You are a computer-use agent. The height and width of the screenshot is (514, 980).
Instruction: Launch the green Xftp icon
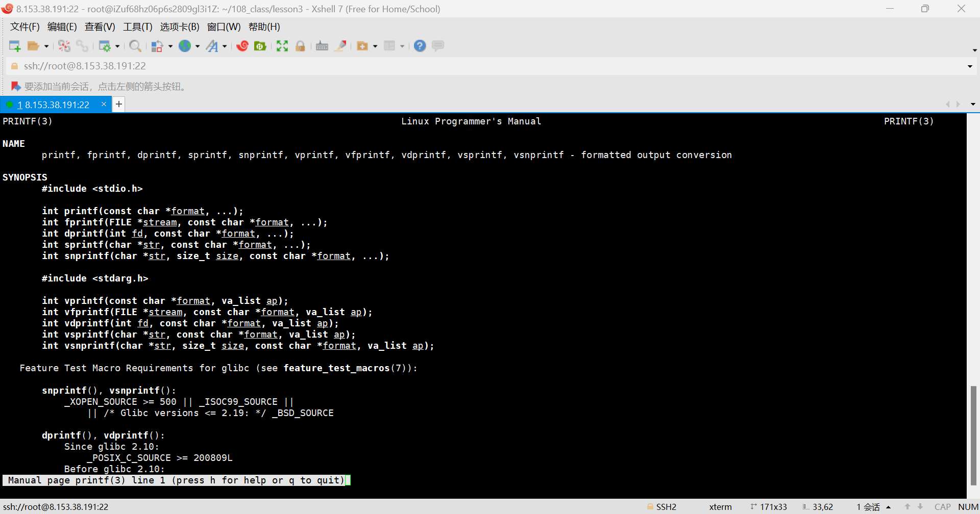pos(260,46)
